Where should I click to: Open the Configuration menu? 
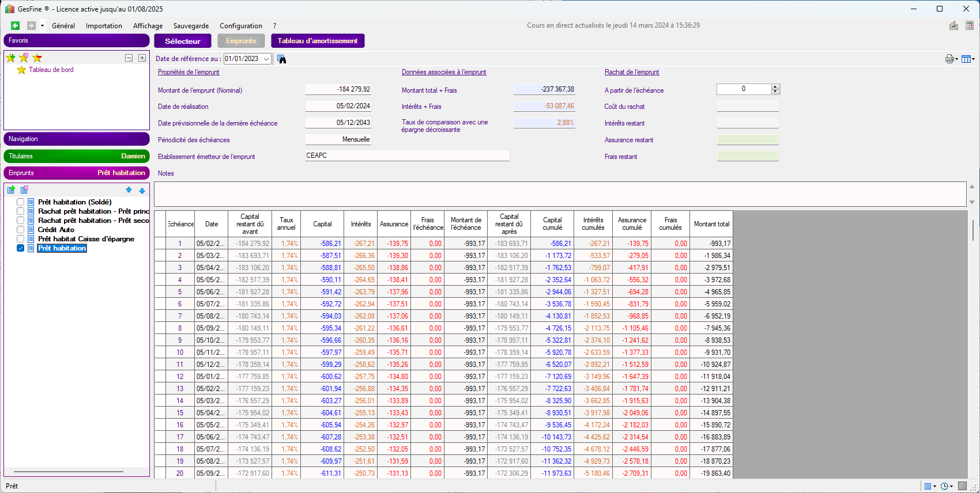pos(240,26)
